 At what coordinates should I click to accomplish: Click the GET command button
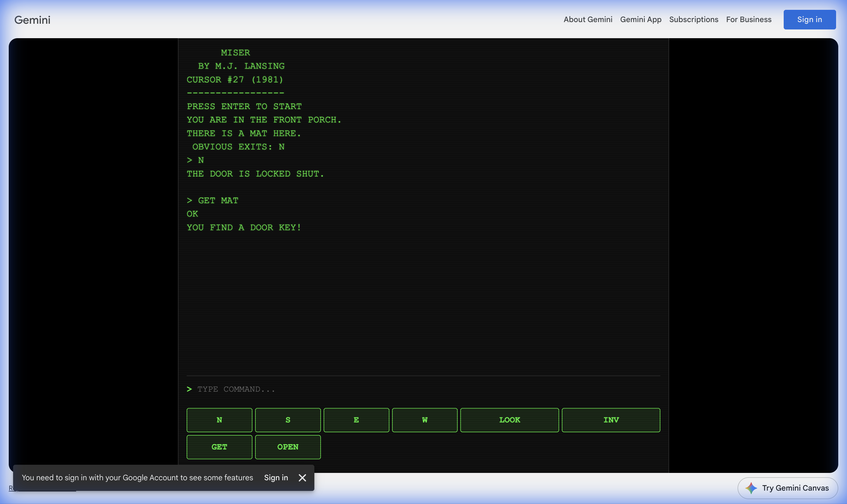pyautogui.click(x=219, y=447)
